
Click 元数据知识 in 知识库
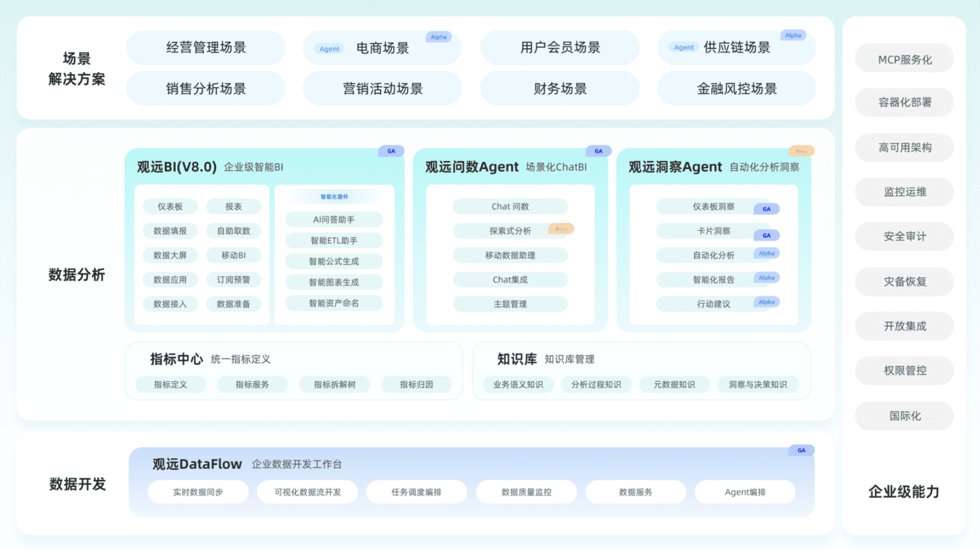pos(674,385)
